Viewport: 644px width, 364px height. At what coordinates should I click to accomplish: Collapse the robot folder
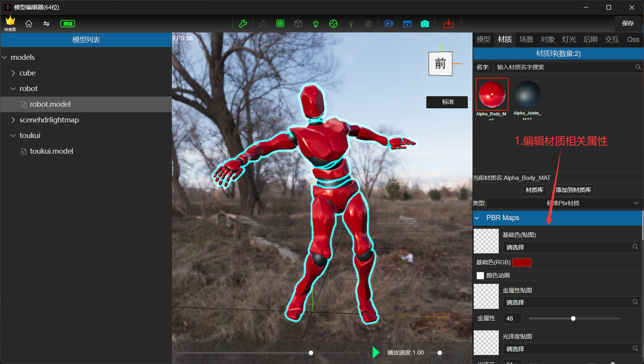[x=13, y=89]
